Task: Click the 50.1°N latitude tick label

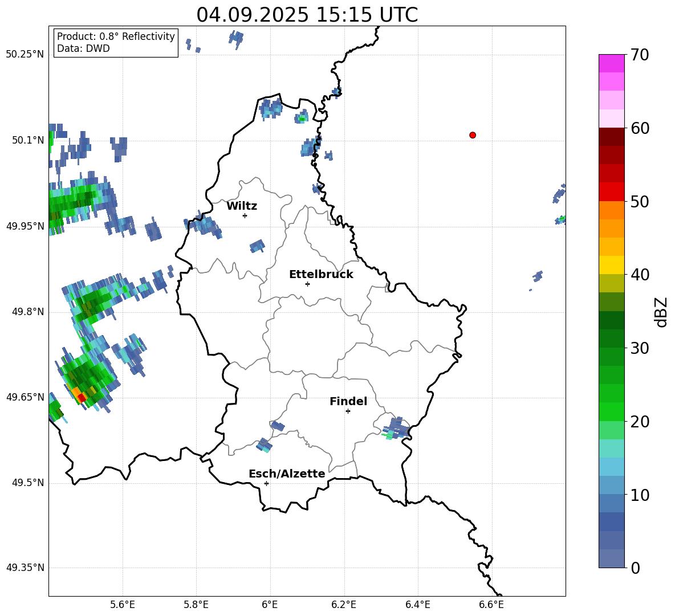Action: tap(28, 140)
